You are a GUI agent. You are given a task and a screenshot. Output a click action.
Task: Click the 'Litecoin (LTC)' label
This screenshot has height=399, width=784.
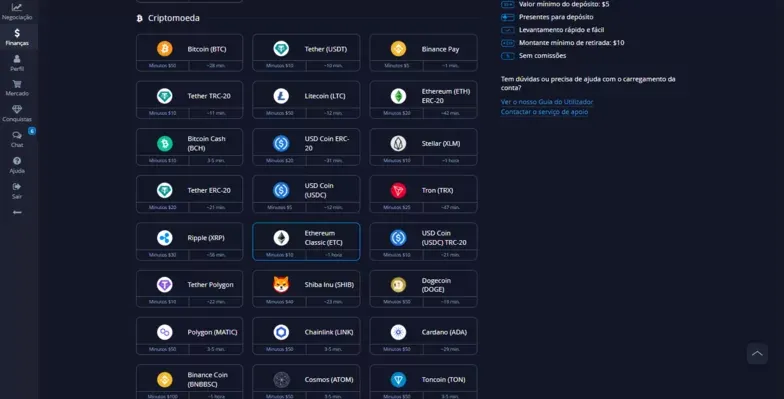pyautogui.click(x=325, y=96)
